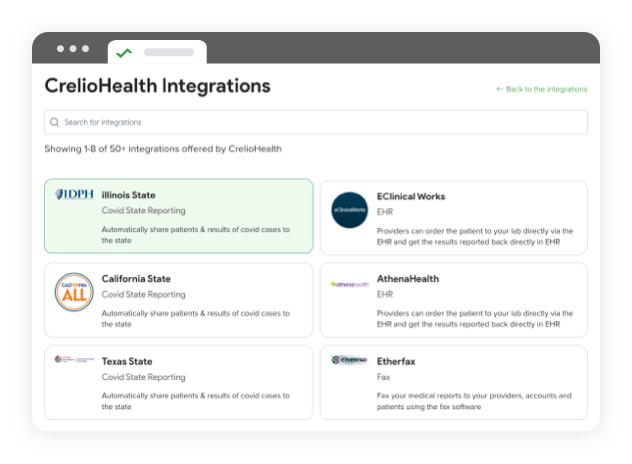632x464 pixels.
Task: Click the green checkmark tab icon
Action: [124, 52]
